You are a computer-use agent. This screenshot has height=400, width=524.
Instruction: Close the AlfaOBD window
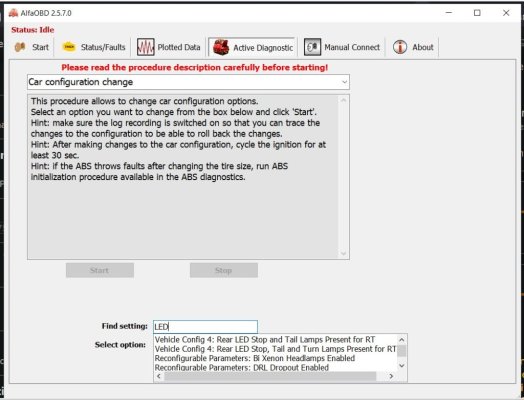pos(506,13)
